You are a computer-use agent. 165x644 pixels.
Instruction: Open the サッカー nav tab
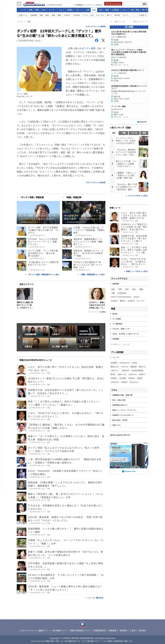point(52,10)
